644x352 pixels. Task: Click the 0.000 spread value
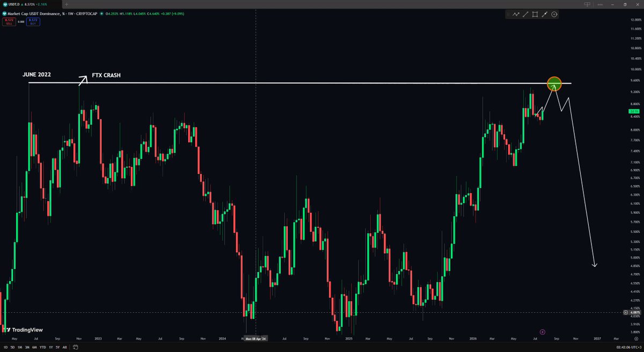pyautogui.click(x=20, y=21)
